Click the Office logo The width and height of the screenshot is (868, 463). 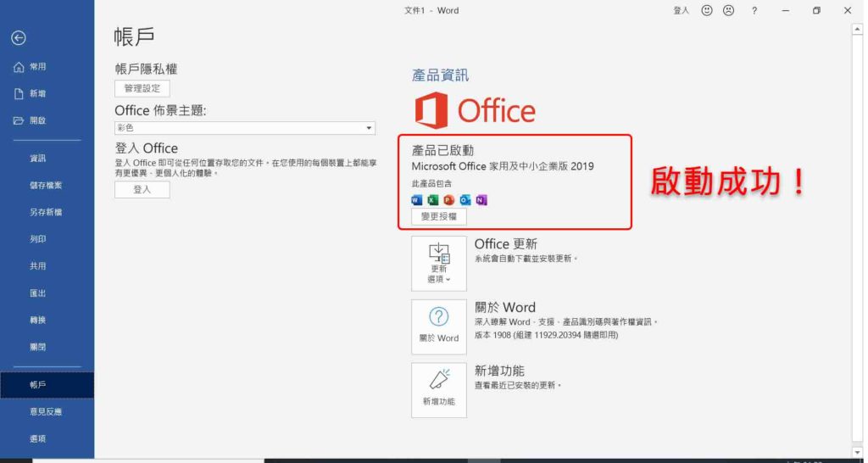pyautogui.click(x=476, y=110)
